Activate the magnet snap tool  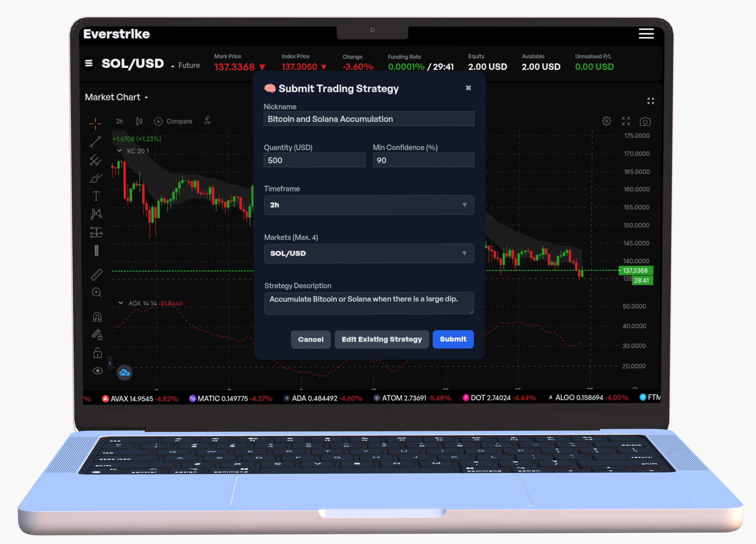coord(97,317)
